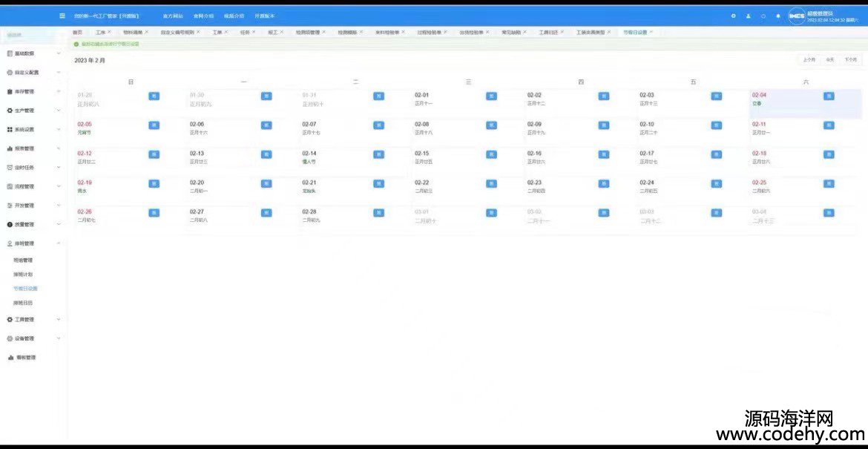The width and height of the screenshot is (868, 449).
Task: Close the 工序 tab
Action: pos(109,32)
